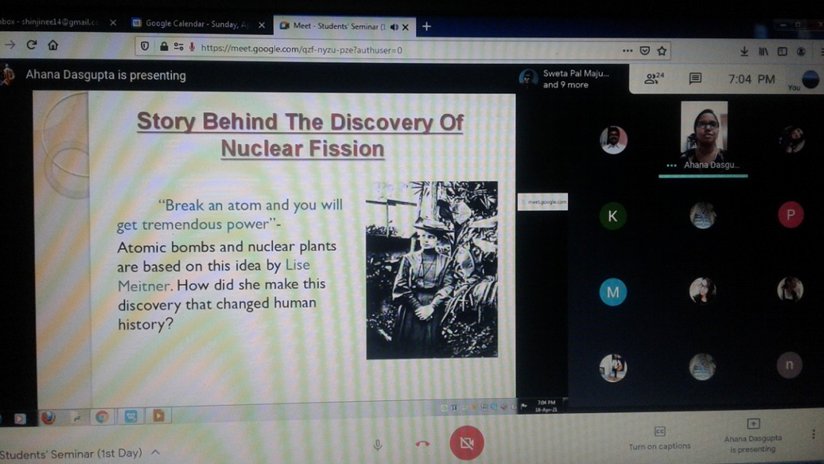The height and width of the screenshot is (464, 824).
Task: Reload the current page
Action: coord(31,46)
